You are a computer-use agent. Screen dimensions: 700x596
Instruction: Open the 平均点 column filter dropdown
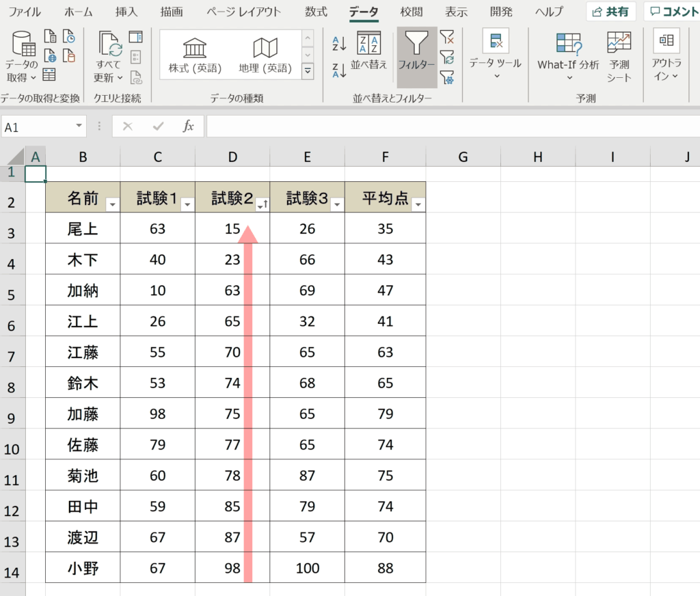[418, 204]
